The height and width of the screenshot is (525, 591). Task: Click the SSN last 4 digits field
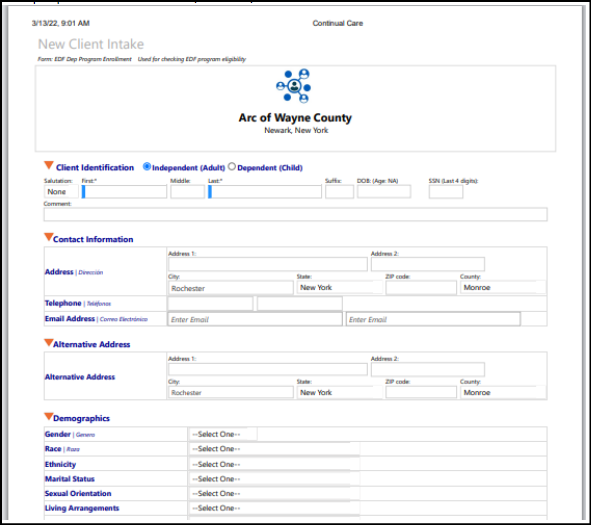point(446,192)
